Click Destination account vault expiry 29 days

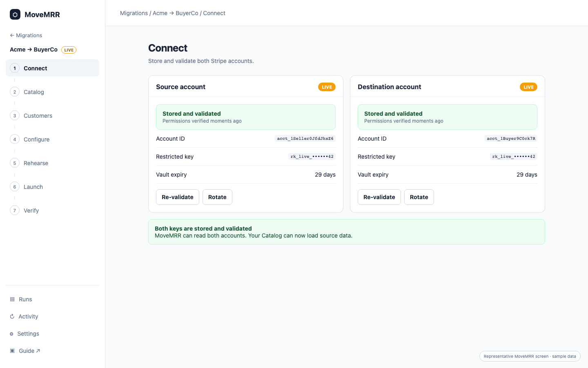527,175
